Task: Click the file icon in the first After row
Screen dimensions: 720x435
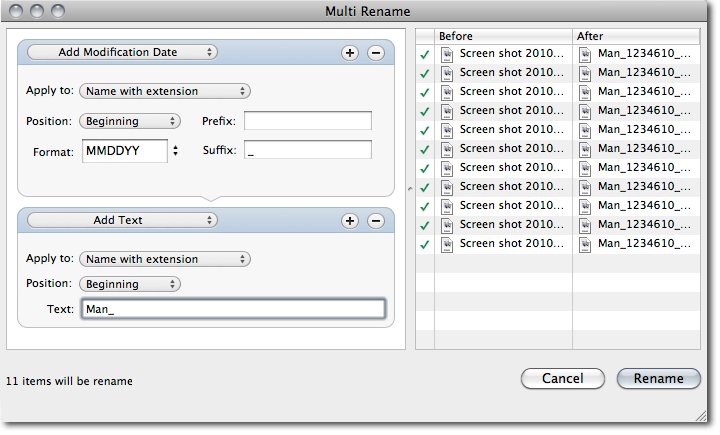Action: tap(585, 55)
